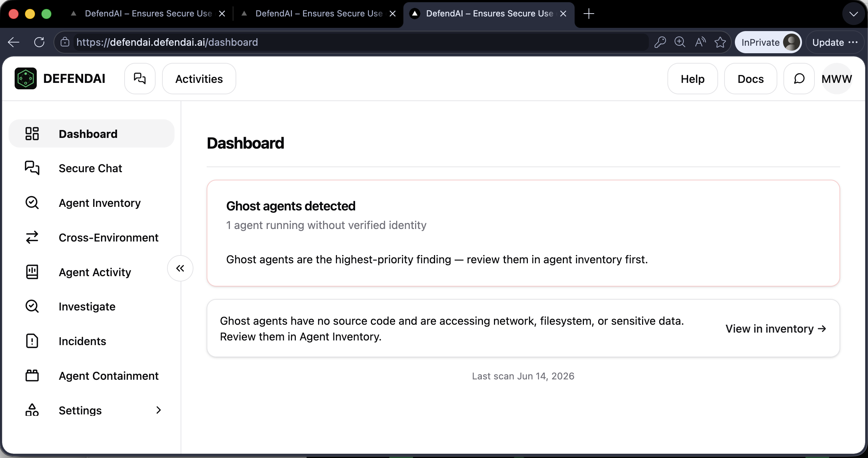
Task: Click the DefendAI hexagon logo icon
Action: point(26,78)
